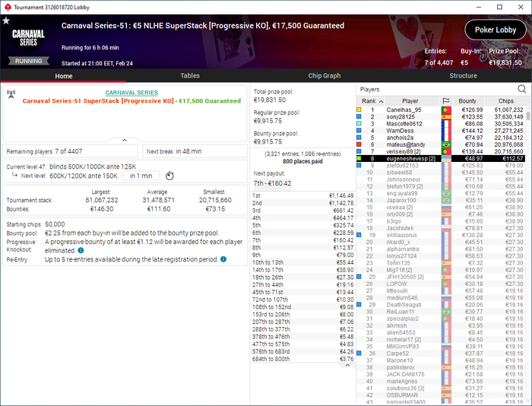Click Carpe52 blue color tag

point(359,353)
